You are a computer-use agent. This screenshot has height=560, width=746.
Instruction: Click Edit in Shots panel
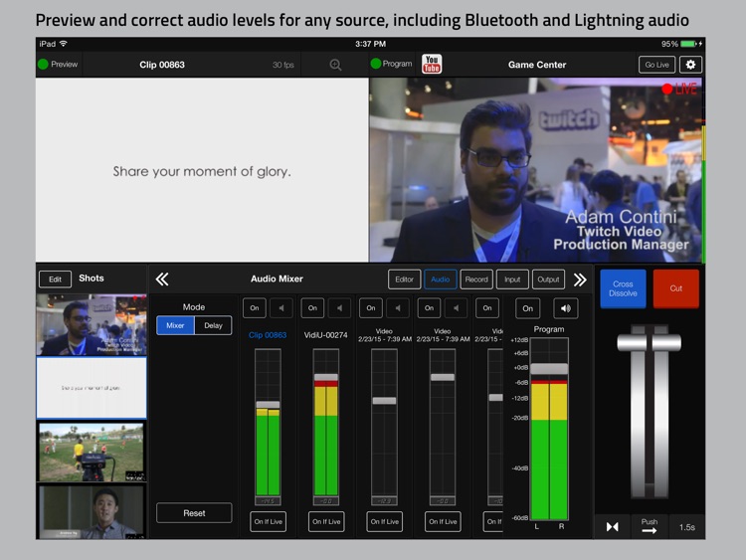55,280
